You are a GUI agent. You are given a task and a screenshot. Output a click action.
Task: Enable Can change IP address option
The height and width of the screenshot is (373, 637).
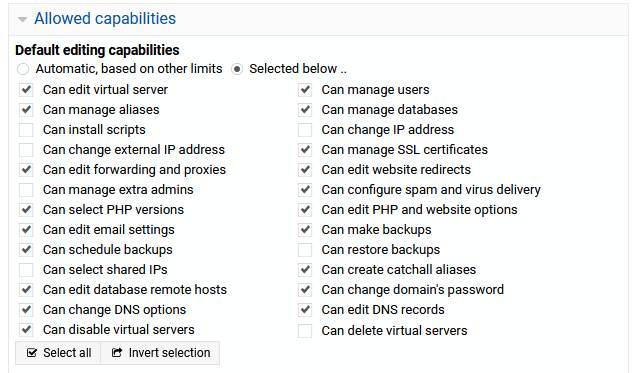click(x=305, y=130)
